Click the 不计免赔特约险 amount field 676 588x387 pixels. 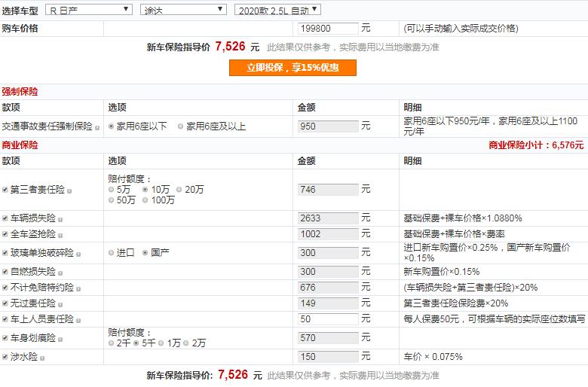point(328,288)
